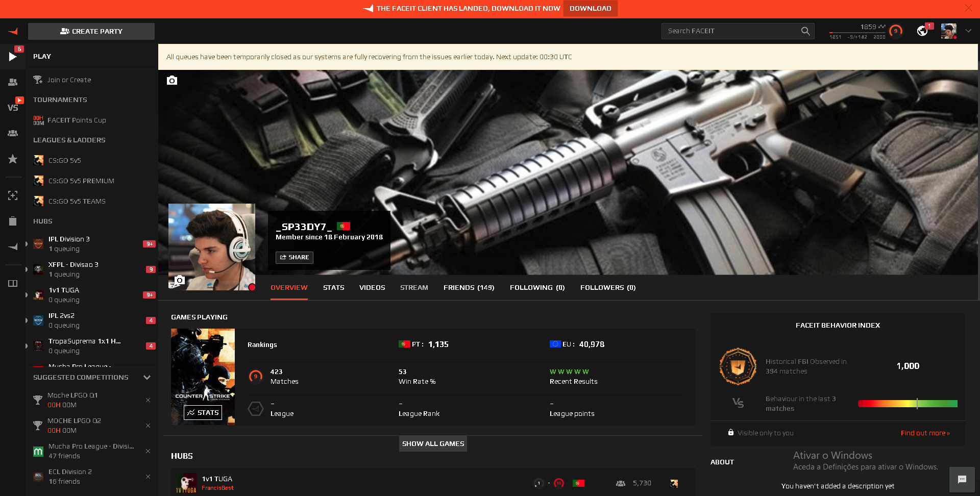The height and width of the screenshot is (496, 980).
Task: Click the search magnifier icon
Action: [805, 31]
